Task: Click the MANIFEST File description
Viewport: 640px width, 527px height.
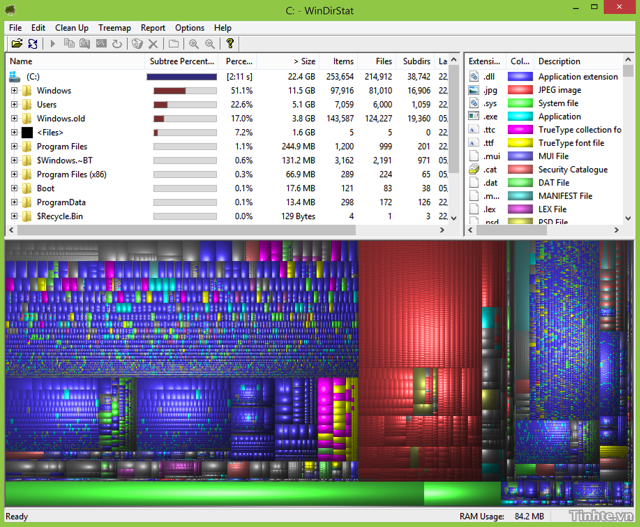Action: click(x=565, y=196)
